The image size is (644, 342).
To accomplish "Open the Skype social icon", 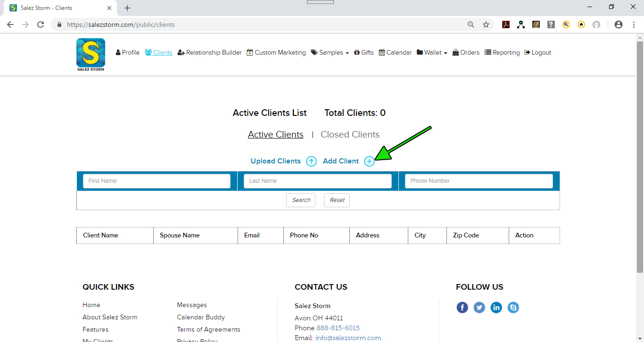I will tap(513, 308).
